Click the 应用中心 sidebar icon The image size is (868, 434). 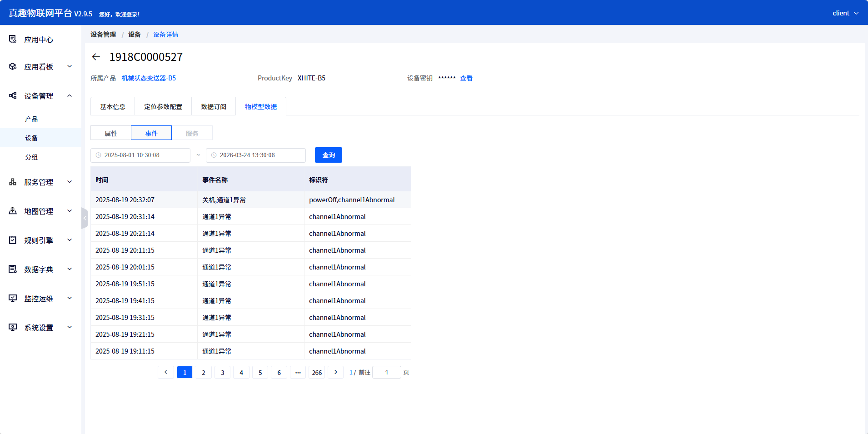click(x=13, y=39)
